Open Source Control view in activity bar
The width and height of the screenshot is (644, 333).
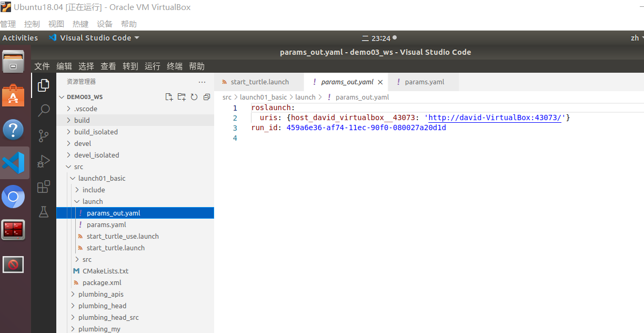pos(44,136)
